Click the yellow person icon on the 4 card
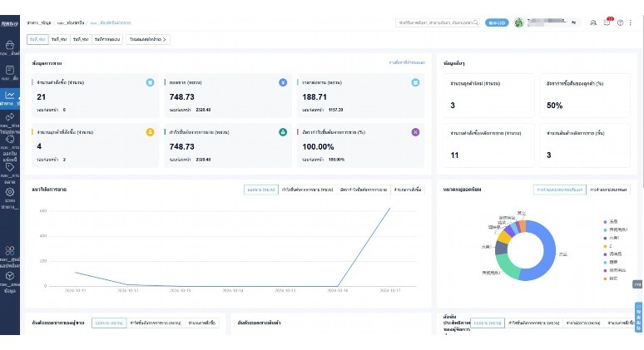 pos(151,132)
